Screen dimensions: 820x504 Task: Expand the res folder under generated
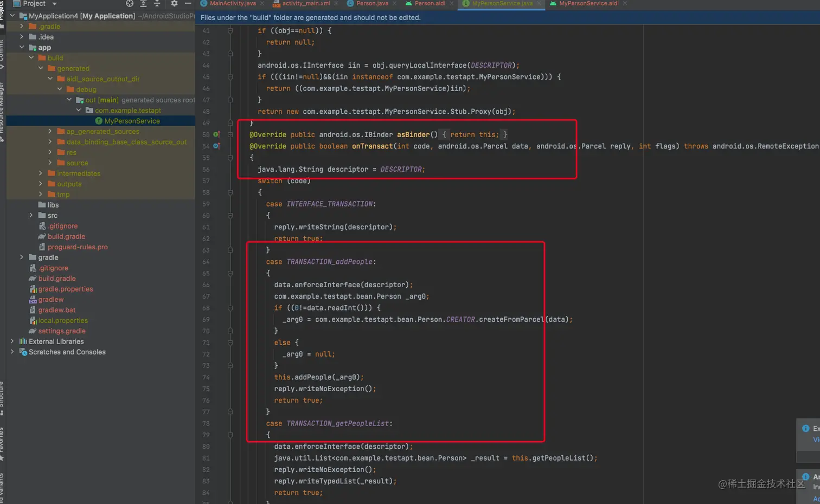pyautogui.click(x=50, y=152)
